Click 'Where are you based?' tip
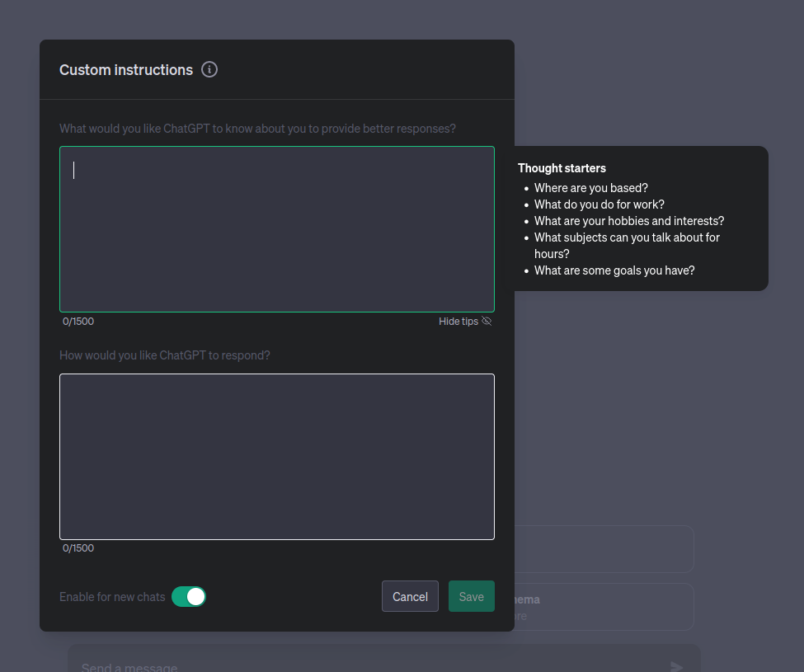The width and height of the screenshot is (804, 672). coord(590,188)
